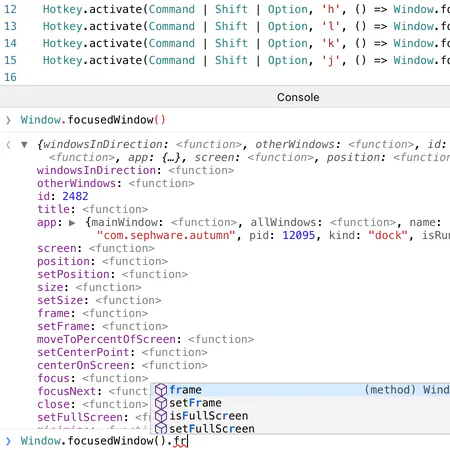Click the moveToPercentOfScreen property row
Screen dimensions: 450x450
point(145,339)
